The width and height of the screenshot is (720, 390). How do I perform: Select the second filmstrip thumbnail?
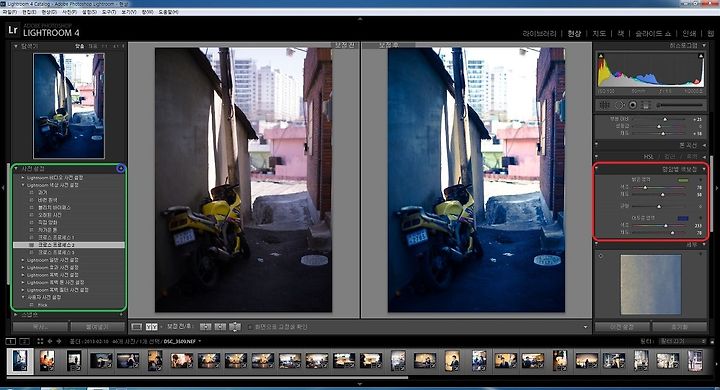pyautogui.click(x=47, y=360)
